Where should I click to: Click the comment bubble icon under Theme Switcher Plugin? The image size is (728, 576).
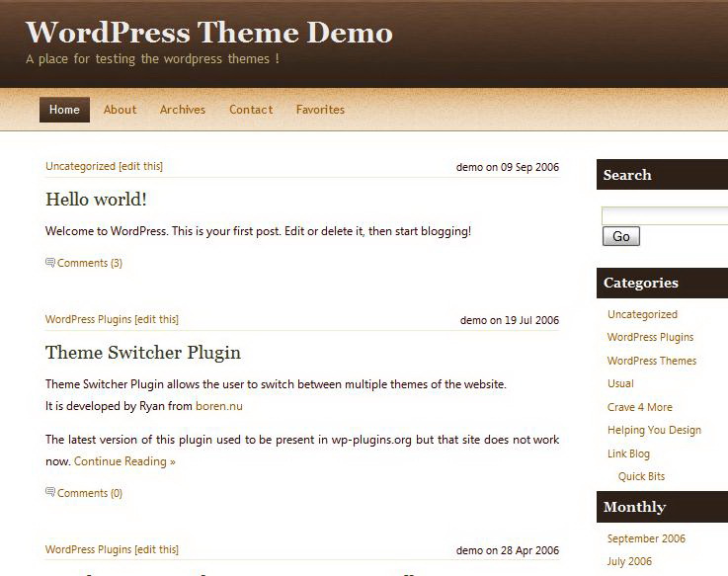point(50,492)
